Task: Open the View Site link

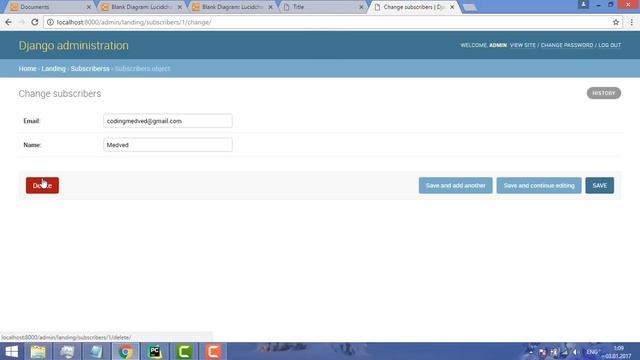Action: point(522,45)
